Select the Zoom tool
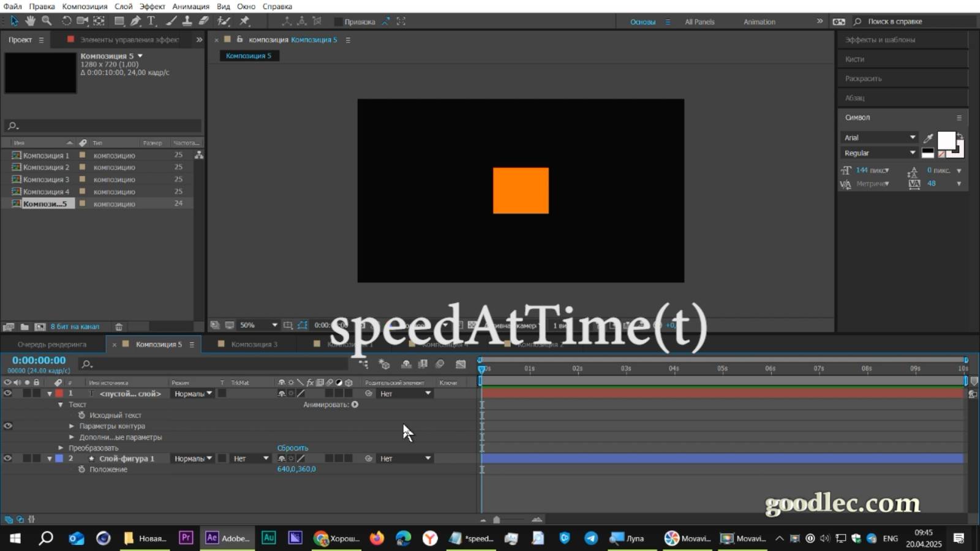Screen dimensions: 980x551 tap(46, 20)
